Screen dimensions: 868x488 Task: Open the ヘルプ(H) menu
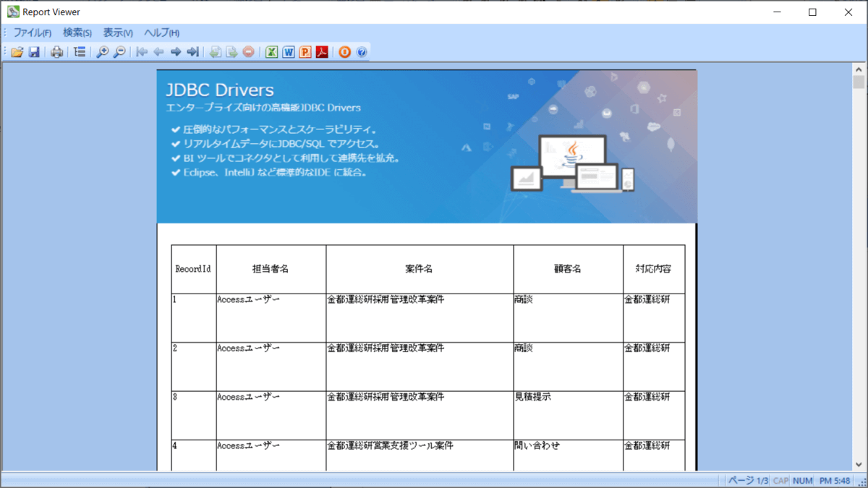coord(162,33)
